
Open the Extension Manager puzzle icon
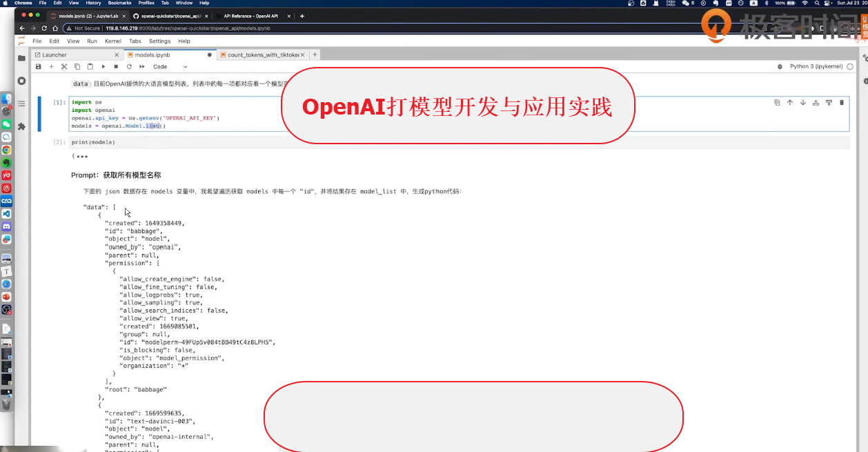pos(22,126)
